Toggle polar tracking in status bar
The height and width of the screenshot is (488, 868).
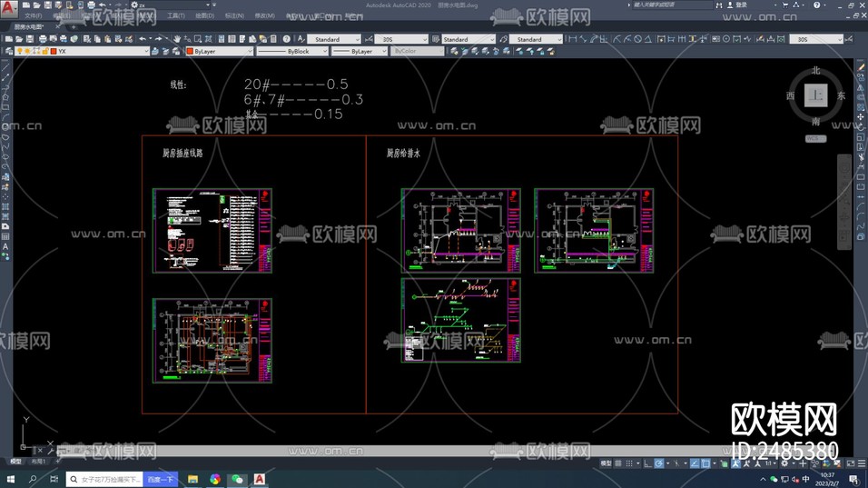pos(659,463)
